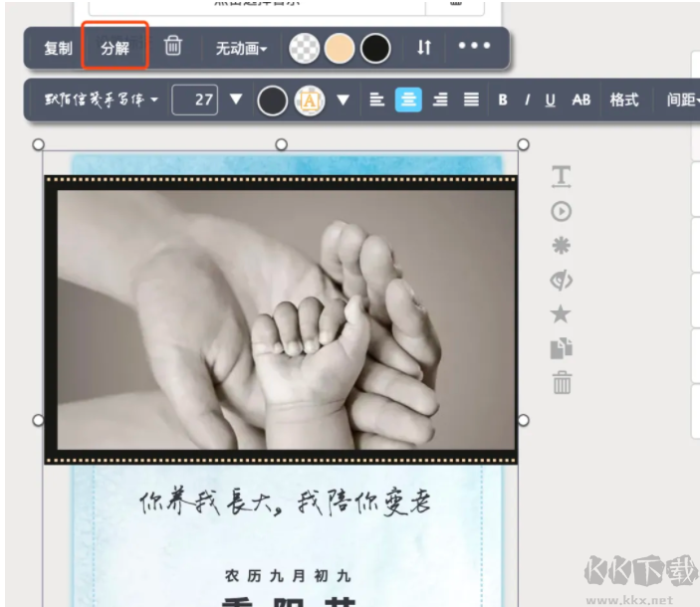Select the black color swatch in top toolbar
The height and width of the screenshot is (607, 700).
(x=375, y=48)
